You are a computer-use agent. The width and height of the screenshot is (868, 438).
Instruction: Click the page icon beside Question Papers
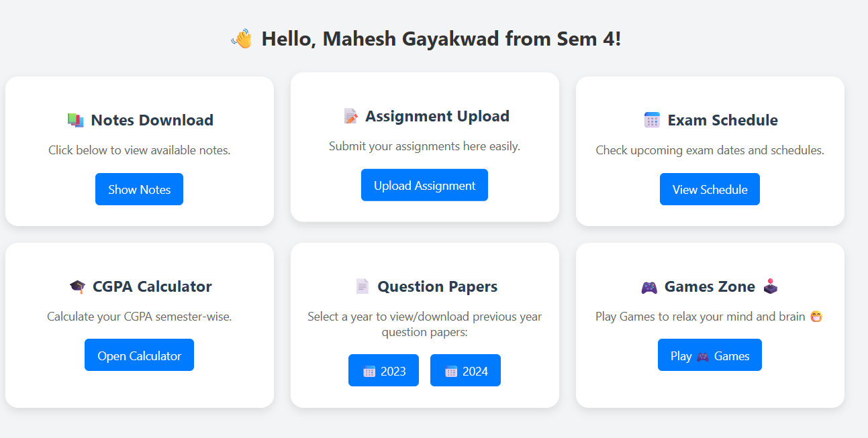(363, 286)
